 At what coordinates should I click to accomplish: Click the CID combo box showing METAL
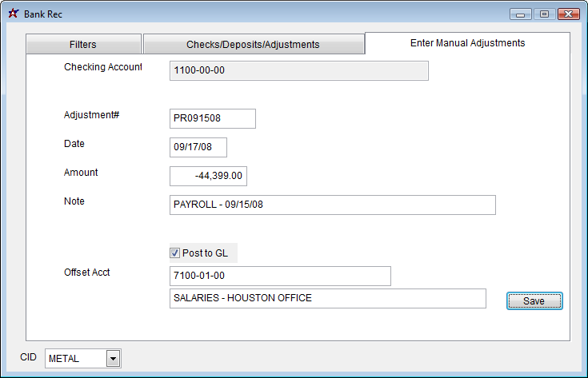75,359
